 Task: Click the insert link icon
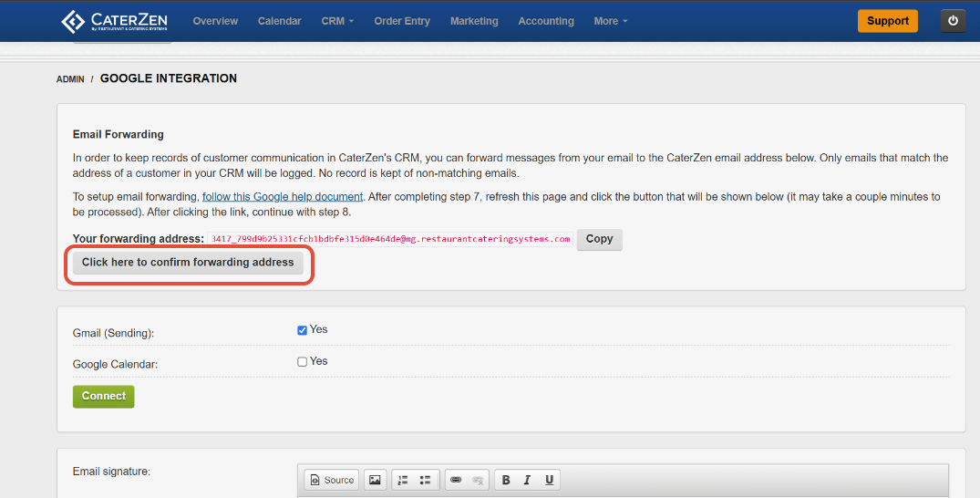pos(456,480)
